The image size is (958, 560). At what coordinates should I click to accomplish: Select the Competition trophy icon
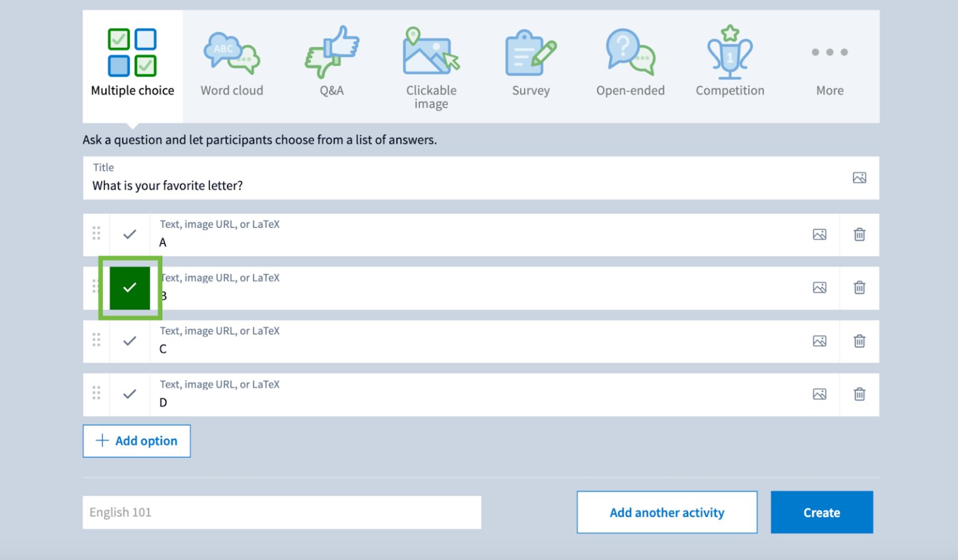(x=729, y=53)
